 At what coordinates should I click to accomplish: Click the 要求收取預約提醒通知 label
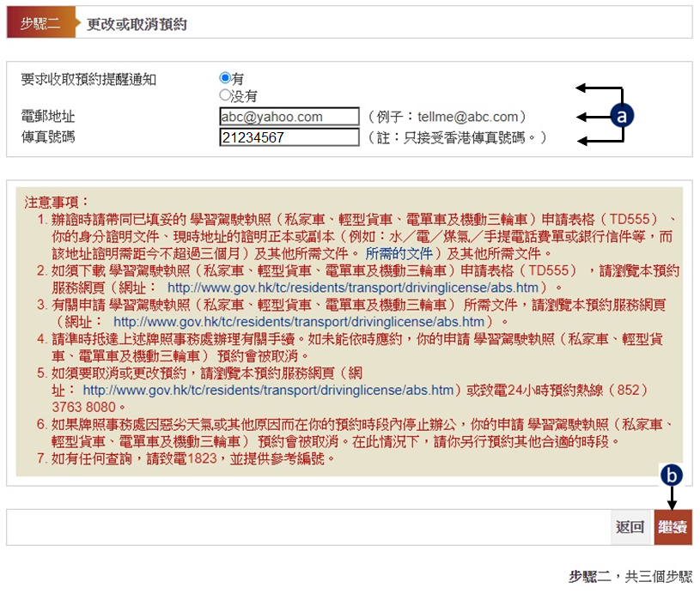(88, 80)
